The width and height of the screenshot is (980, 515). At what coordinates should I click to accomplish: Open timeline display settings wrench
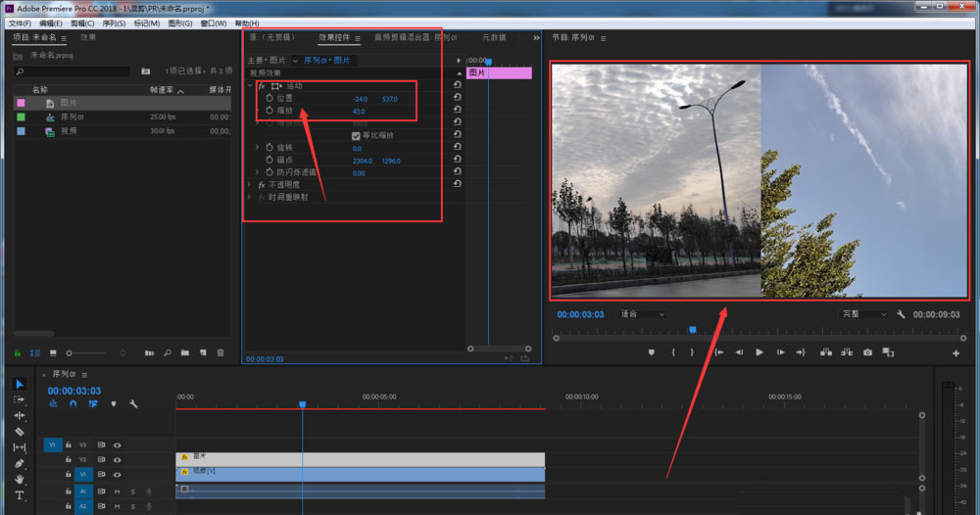133,404
